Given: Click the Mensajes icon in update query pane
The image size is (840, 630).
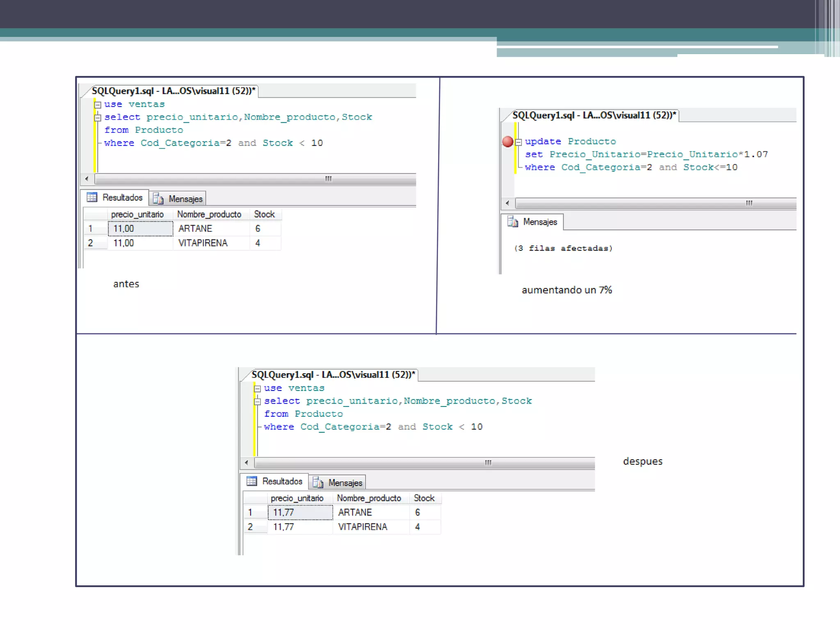Looking at the screenshot, I should [x=513, y=222].
